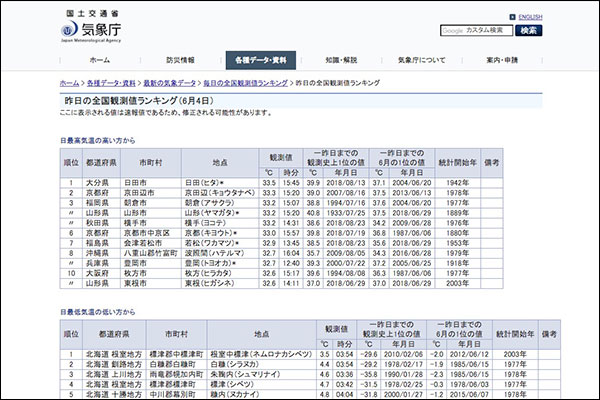Click the ホーム breadcrumb link
Viewport: 600px width, 400px height.
click(69, 83)
